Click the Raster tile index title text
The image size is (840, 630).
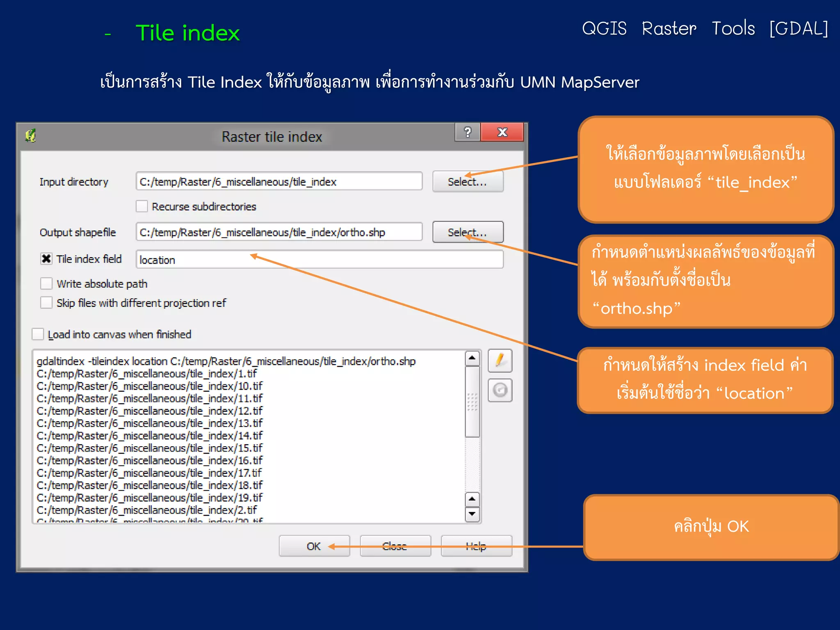(x=272, y=137)
